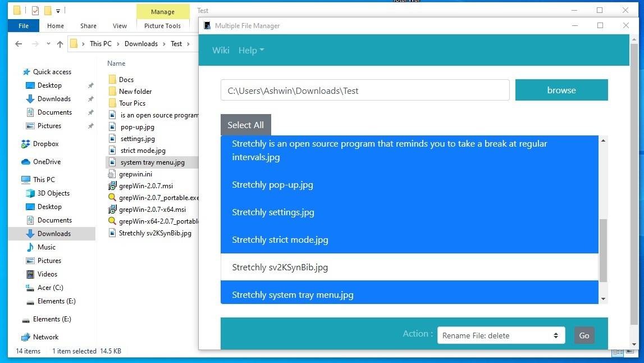644x363 pixels.
Task: Select the Desktop icon under Quick access
Action: pyautogui.click(x=30, y=85)
